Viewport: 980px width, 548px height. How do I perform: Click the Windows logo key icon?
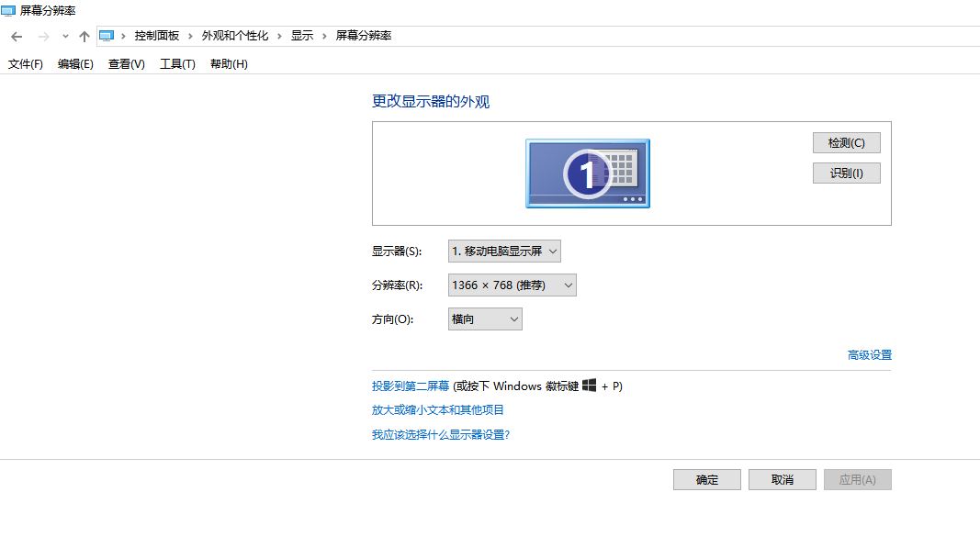point(589,385)
